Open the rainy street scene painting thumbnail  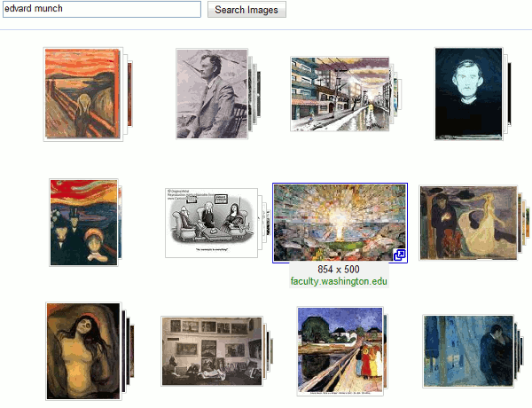340,94
